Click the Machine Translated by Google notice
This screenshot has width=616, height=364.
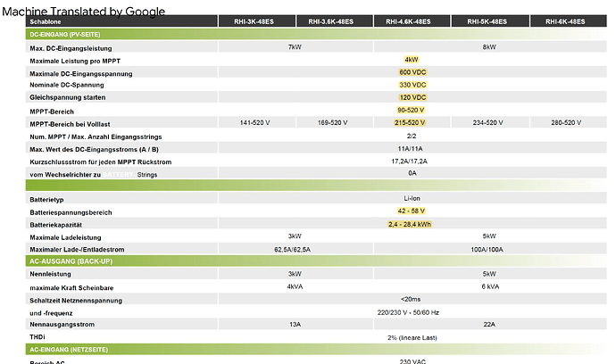(84, 12)
